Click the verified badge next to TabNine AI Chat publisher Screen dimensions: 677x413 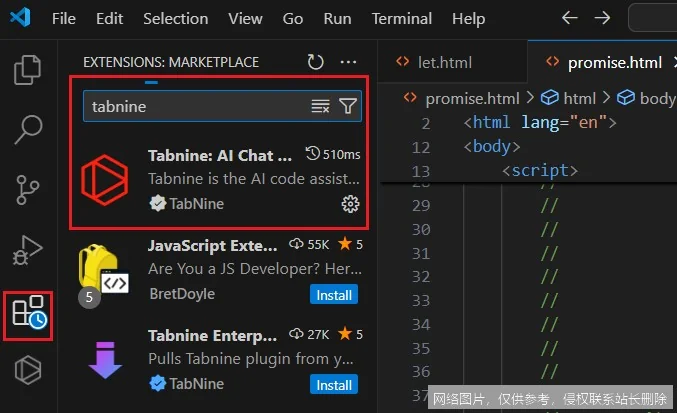158,203
